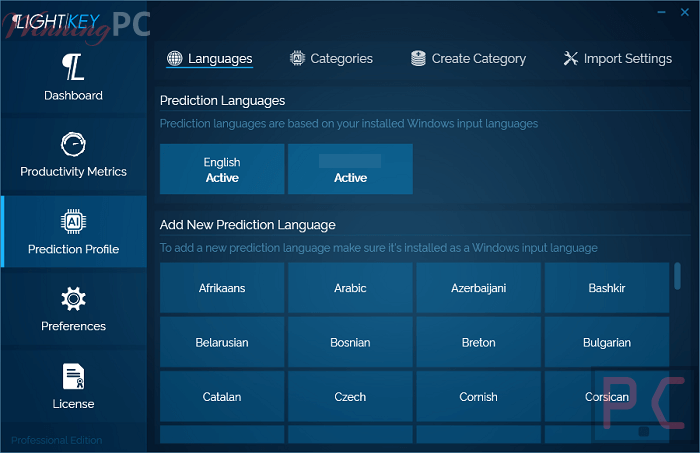Choose the Breton language tile
Screen dimensions: 700x453
479,342
